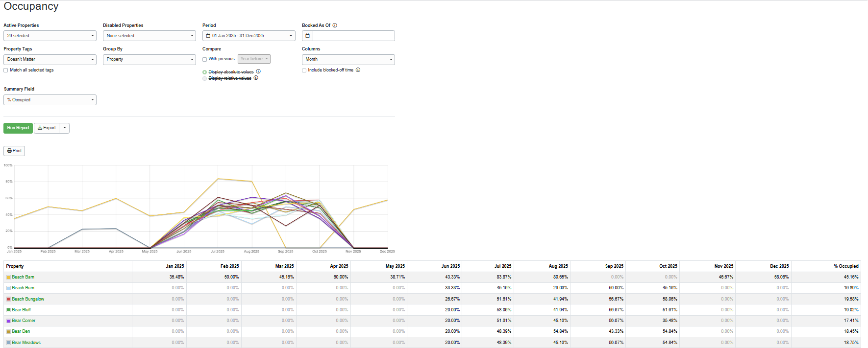This screenshot has width=868, height=348.
Task: Open the Summary Field % Occupied dropdown
Action: [50, 100]
